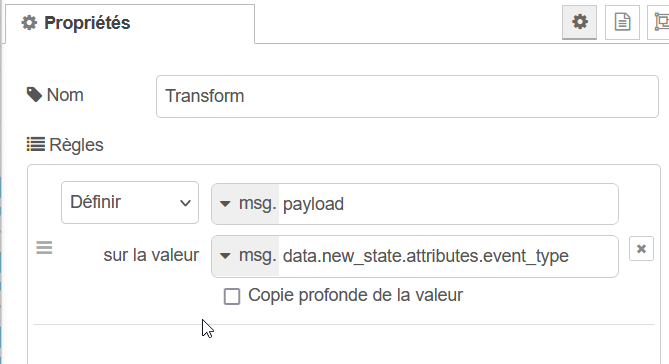Click the sur la valeur label
Image resolution: width=669 pixels, height=364 pixels.
pos(151,255)
